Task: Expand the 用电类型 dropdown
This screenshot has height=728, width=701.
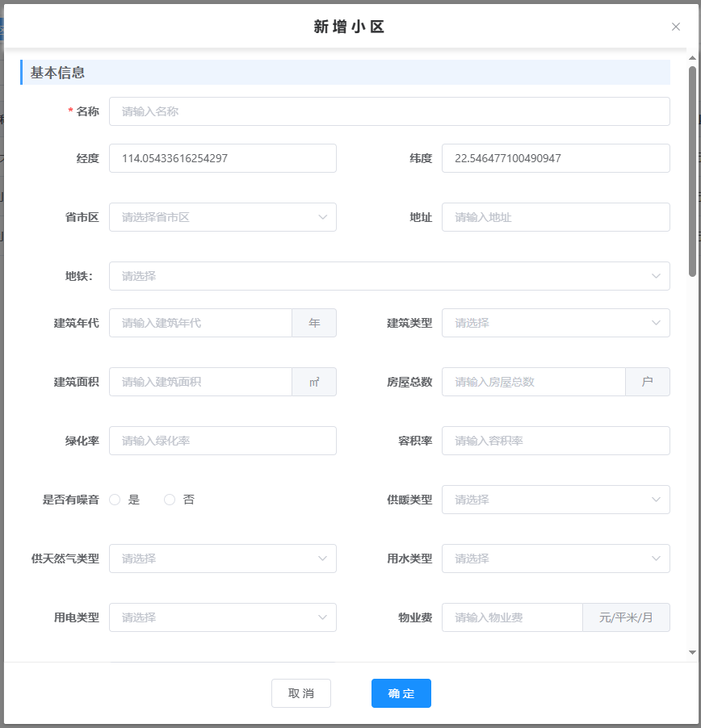Action: point(222,617)
